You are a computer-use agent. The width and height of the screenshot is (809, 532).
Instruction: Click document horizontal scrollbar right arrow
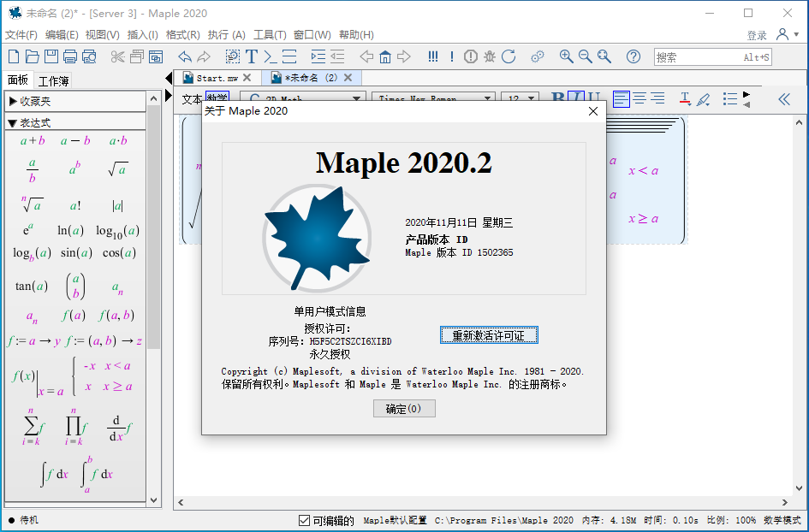click(785, 502)
